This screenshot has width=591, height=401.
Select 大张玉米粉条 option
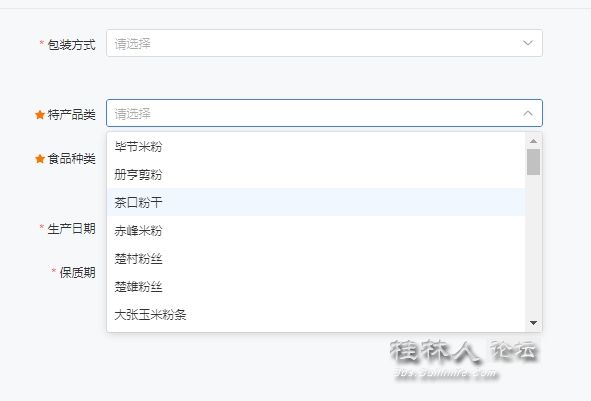[x=316, y=314]
